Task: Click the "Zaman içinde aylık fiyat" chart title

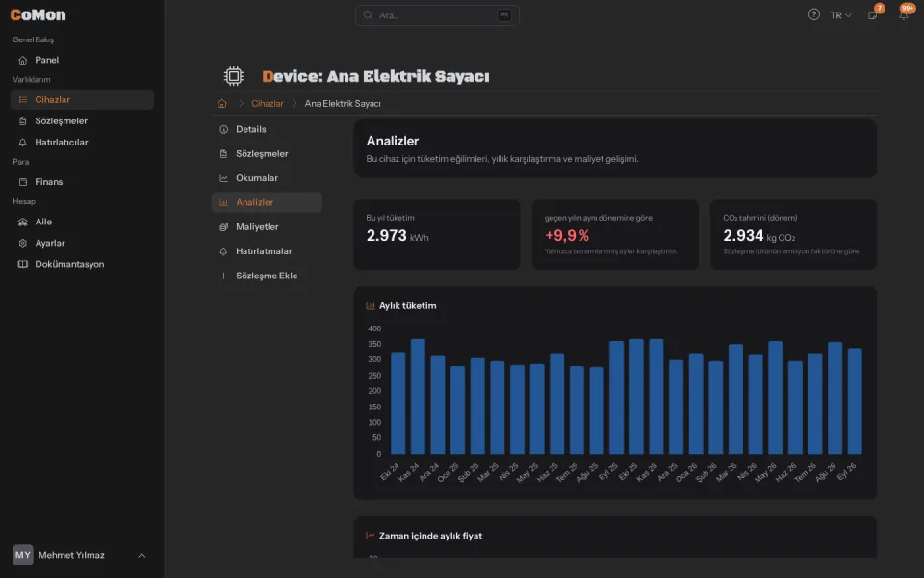Action: point(430,537)
